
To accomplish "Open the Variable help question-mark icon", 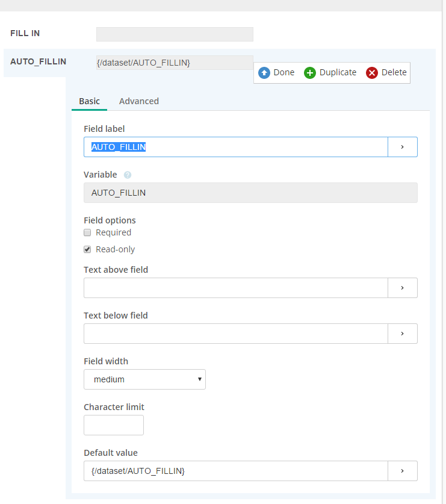I will (128, 175).
